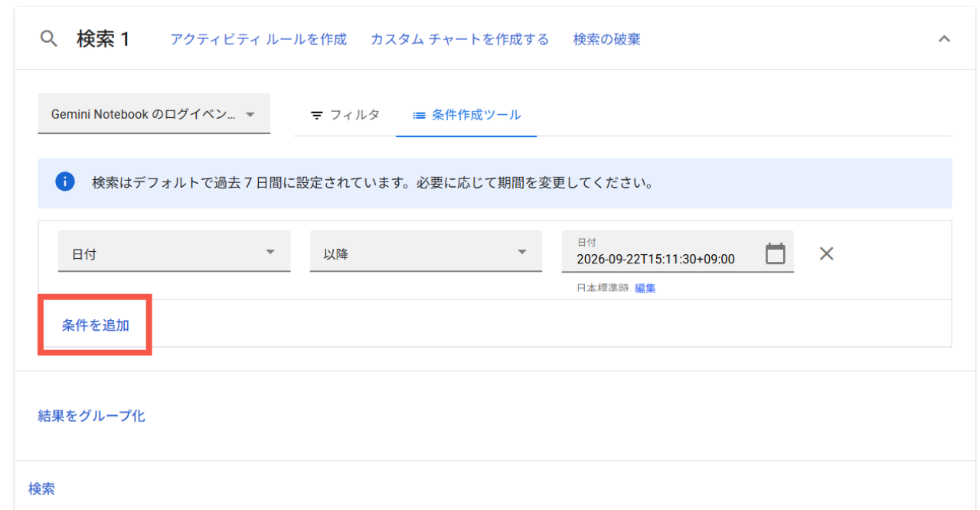Select the 条件作成ツール tab
This screenshot has width=980, height=510.
click(x=466, y=115)
